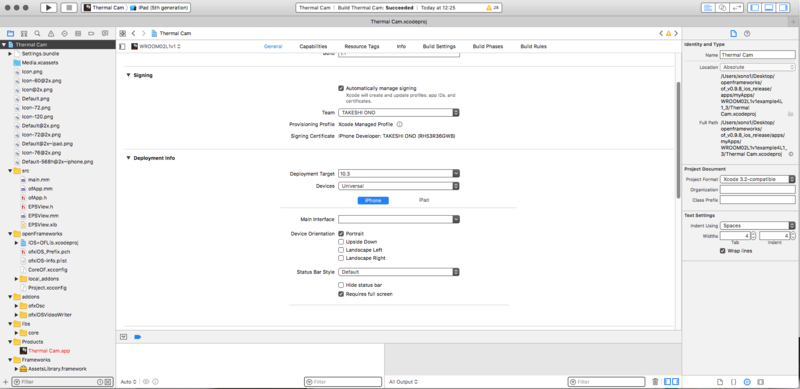
Task: Open the project navigator folder icon
Action: (x=10, y=33)
